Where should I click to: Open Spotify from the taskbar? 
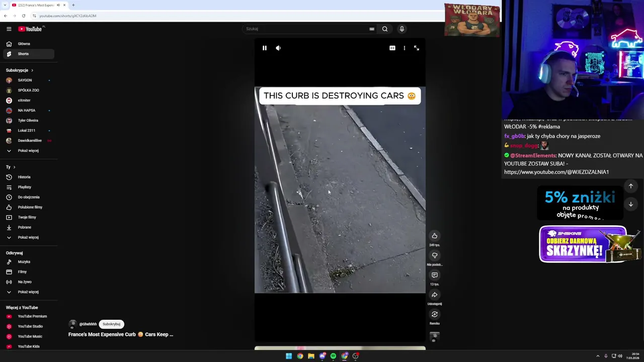click(333, 356)
